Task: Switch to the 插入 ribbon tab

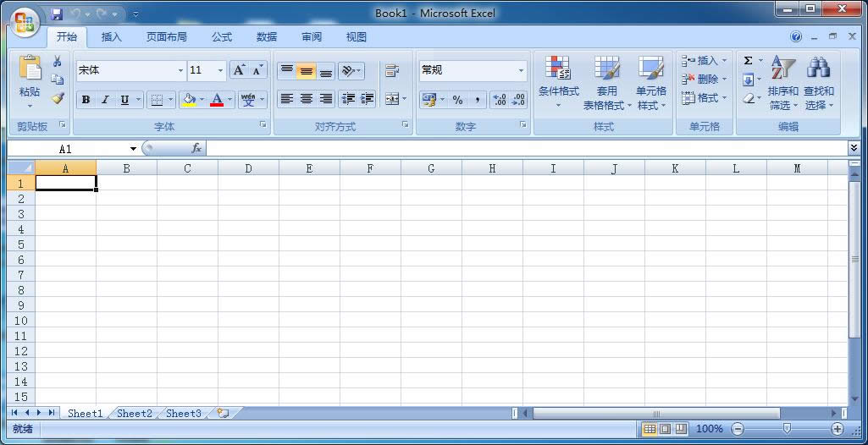Action: coord(111,37)
